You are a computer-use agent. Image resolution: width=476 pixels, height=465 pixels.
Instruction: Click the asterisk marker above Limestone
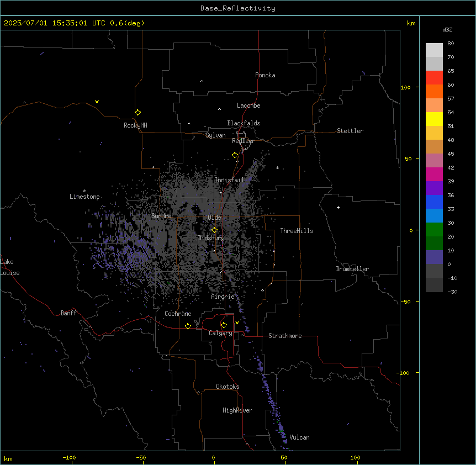(x=84, y=191)
